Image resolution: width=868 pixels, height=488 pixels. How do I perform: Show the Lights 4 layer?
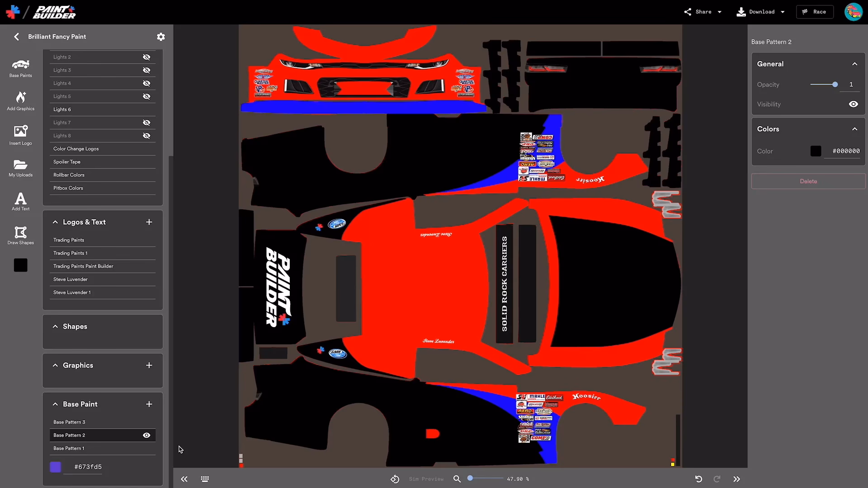tap(146, 83)
